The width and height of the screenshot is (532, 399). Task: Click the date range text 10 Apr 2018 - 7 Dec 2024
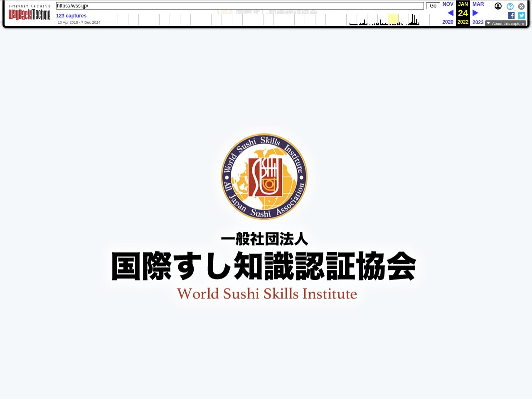click(79, 22)
